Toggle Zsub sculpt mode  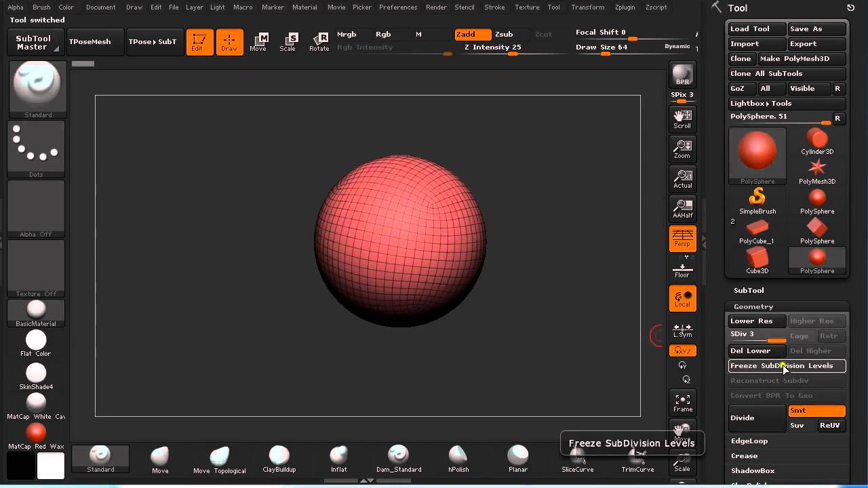coord(504,34)
